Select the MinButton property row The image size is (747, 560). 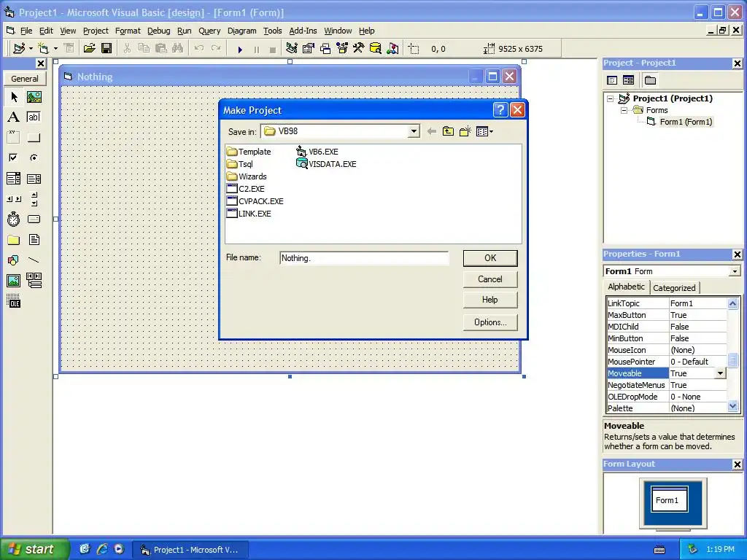point(667,338)
